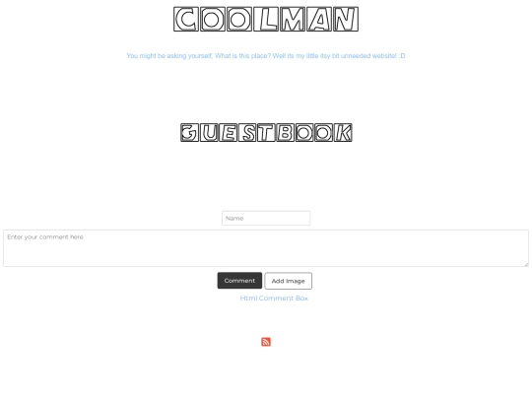Click the letter K block in GUESTBOOK
532x399 pixels.
point(343,132)
